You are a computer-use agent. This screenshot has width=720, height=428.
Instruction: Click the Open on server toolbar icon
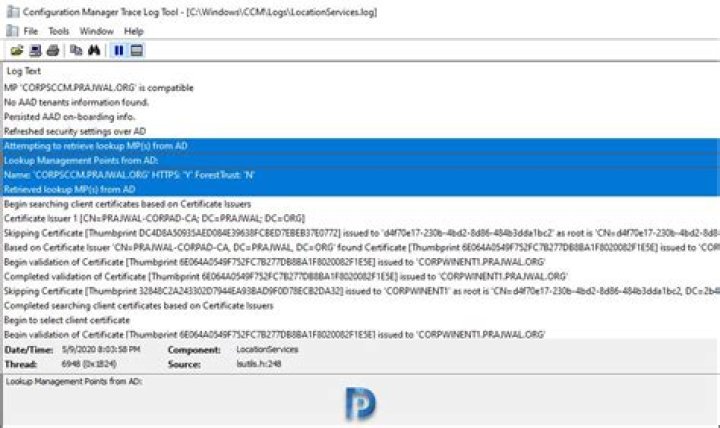tap(35, 50)
